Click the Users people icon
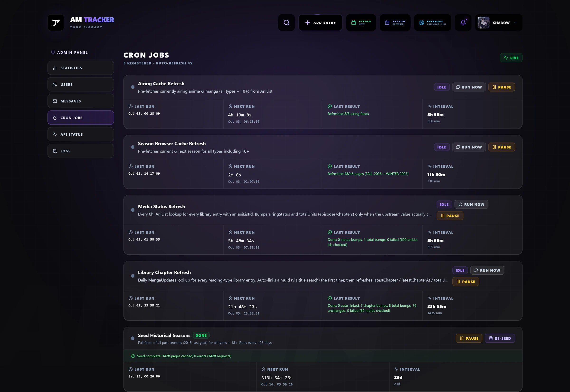The image size is (570, 392). point(55,85)
